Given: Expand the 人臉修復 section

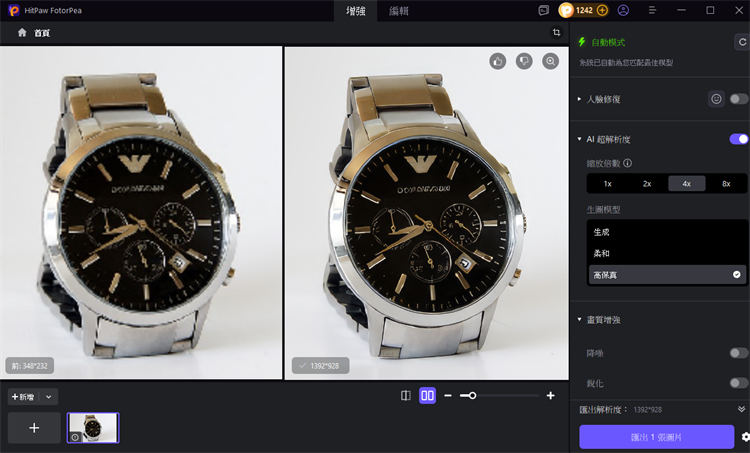Looking at the screenshot, I should [580, 99].
